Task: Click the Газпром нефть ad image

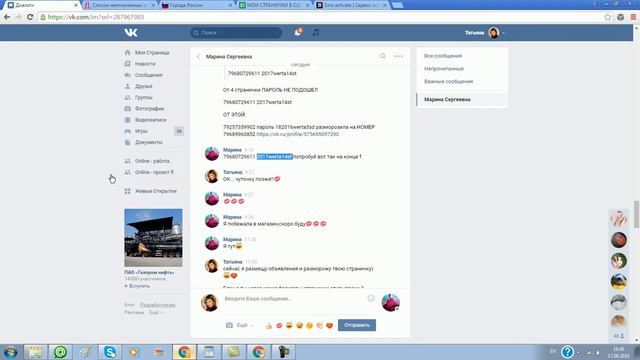Action: pyautogui.click(x=153, y=238)
